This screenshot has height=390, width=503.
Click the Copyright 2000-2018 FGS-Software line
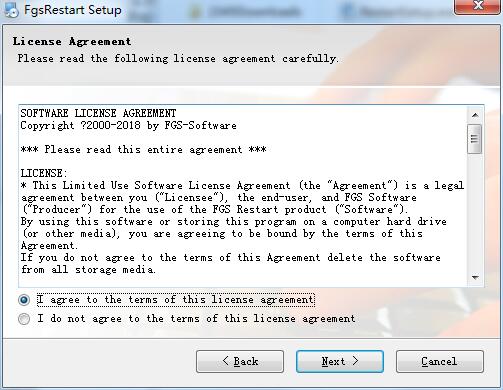click(129, 126)
